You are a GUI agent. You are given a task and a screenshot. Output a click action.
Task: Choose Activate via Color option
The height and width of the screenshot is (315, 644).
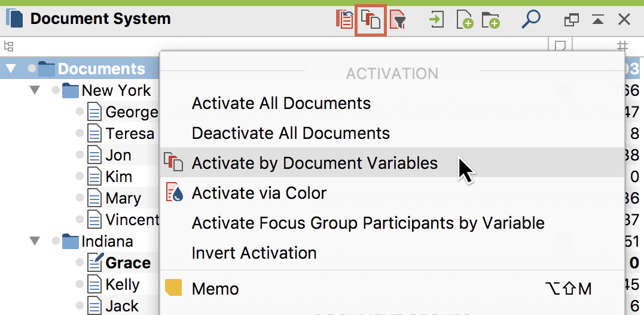259,193
